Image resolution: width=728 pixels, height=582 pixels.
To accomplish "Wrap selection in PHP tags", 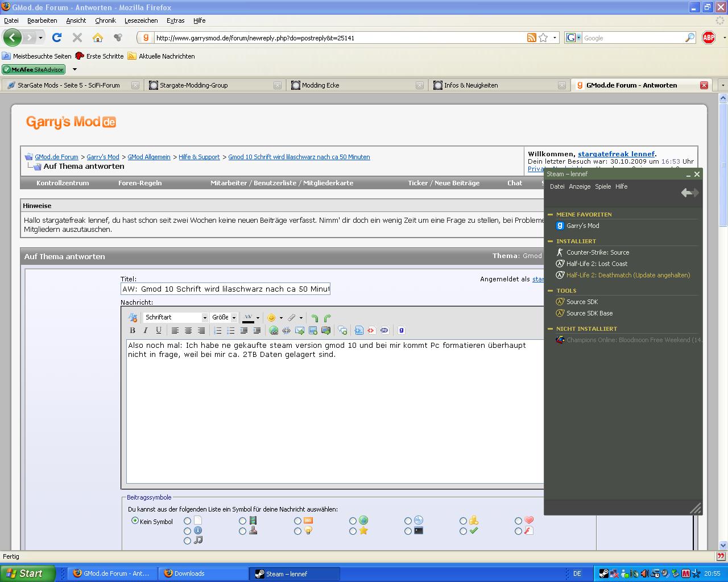I will click(x=384, y=330).
